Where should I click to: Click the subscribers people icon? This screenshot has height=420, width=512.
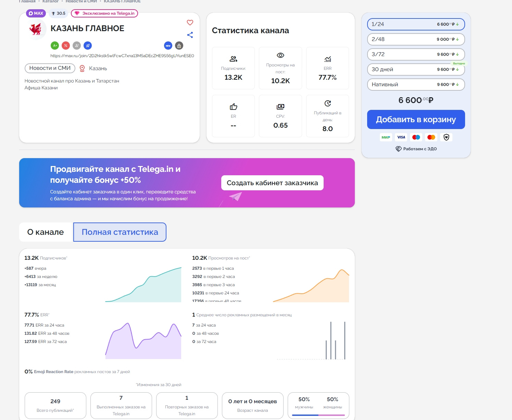pyautogui.click(x=233, y=59)
